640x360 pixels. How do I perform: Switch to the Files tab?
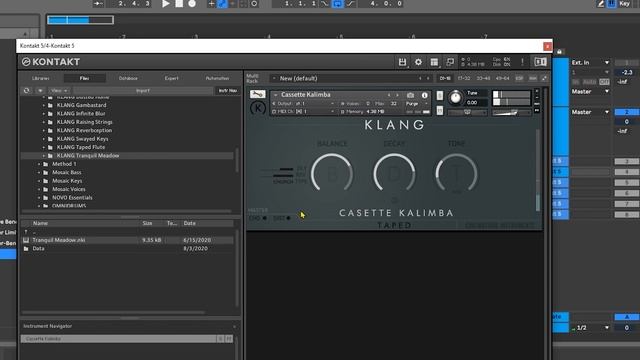click(x=84, y=78)
